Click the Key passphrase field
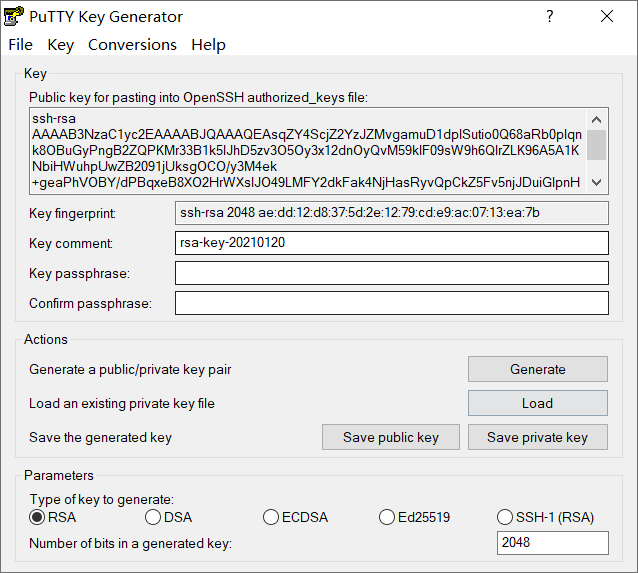 392,273
